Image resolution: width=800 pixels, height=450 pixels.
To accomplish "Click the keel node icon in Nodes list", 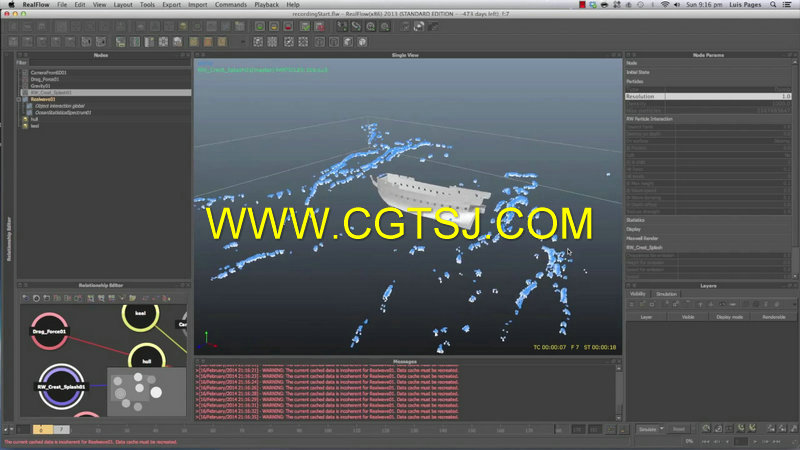I will 25,126.
